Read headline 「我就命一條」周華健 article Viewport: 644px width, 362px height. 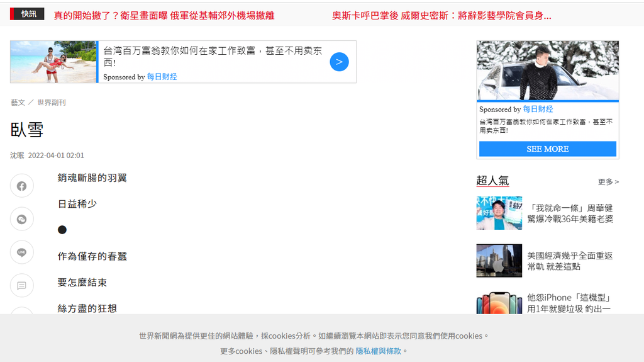570,213
